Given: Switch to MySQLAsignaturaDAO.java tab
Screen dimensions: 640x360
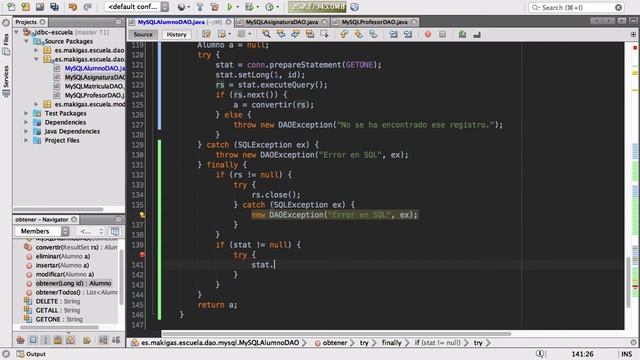Looking at the screenshot, I should pos(282,22).
